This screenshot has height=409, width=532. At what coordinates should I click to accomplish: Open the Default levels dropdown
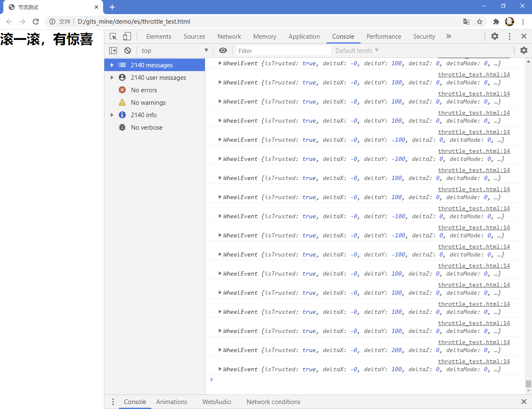pyautogui.click(x=356, y=50)
